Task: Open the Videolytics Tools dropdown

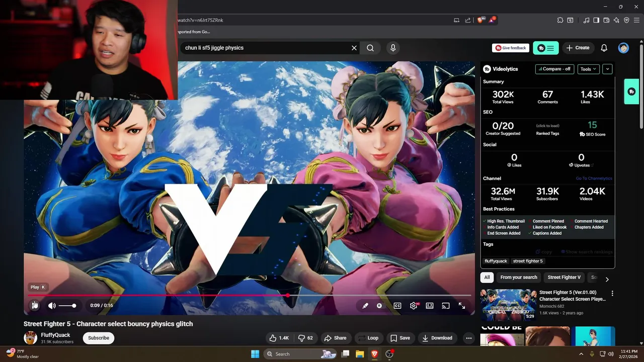Action: click(x=588, y=69)
